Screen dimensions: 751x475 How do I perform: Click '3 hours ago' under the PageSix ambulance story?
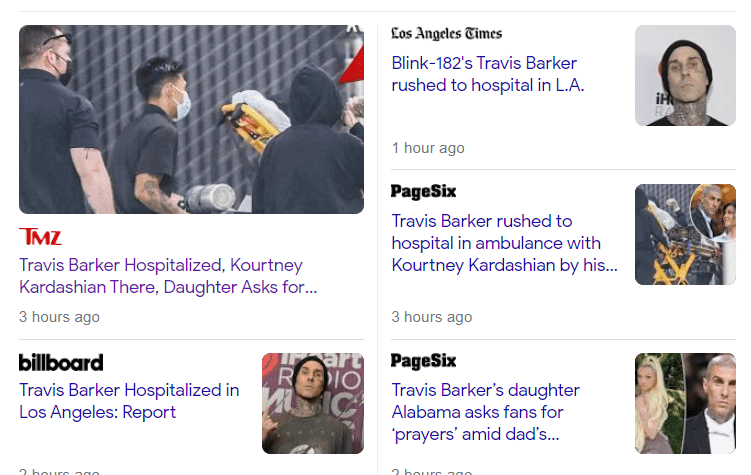pyautogui.click(x=431, y=317)
